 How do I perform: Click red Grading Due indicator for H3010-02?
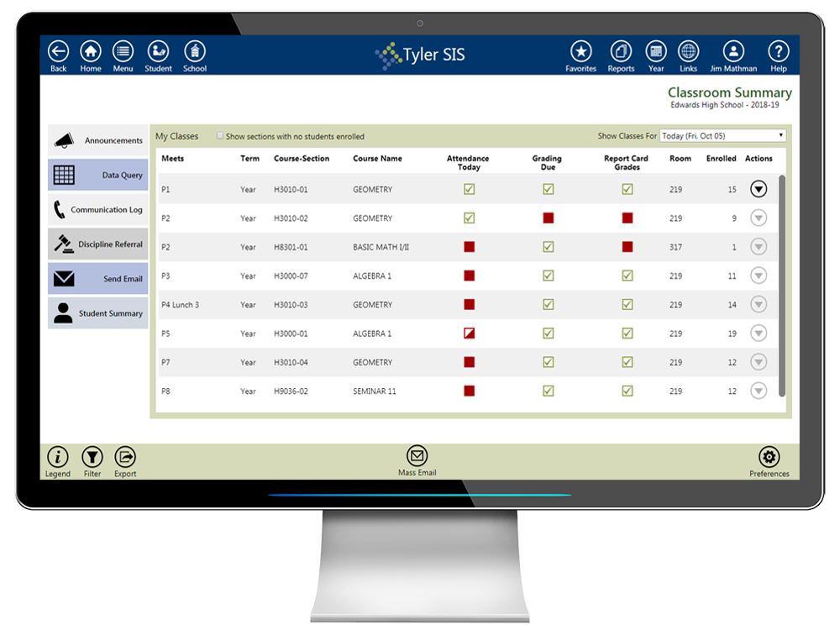click(548, 218)
